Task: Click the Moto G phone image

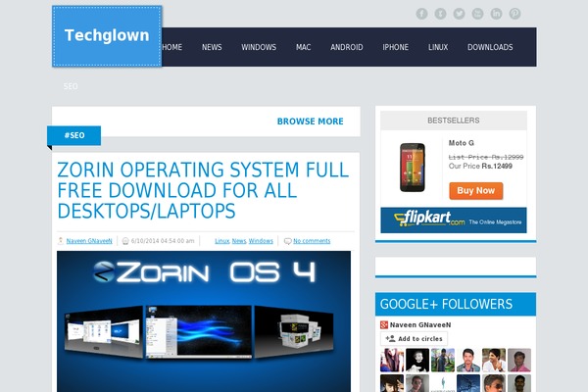Action: [x=413, y=168]
